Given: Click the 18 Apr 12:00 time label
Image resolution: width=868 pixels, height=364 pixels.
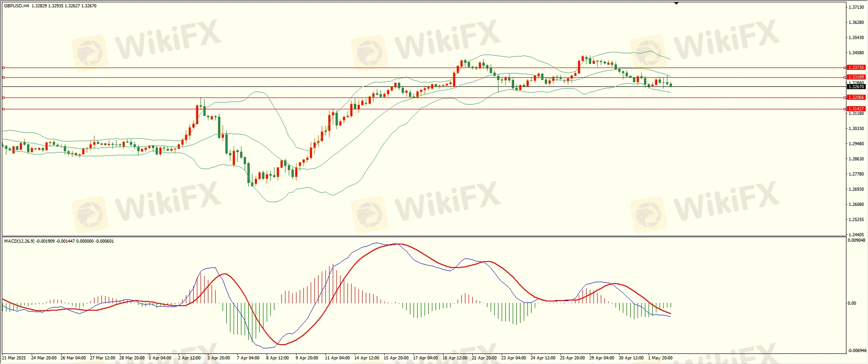Looking at the screenshot, I should pos(455,358).
